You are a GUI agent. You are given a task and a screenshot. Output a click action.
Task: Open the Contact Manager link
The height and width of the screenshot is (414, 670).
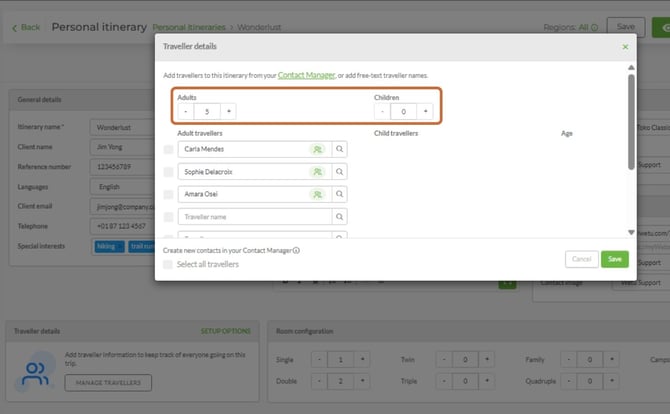coord(306,75)
